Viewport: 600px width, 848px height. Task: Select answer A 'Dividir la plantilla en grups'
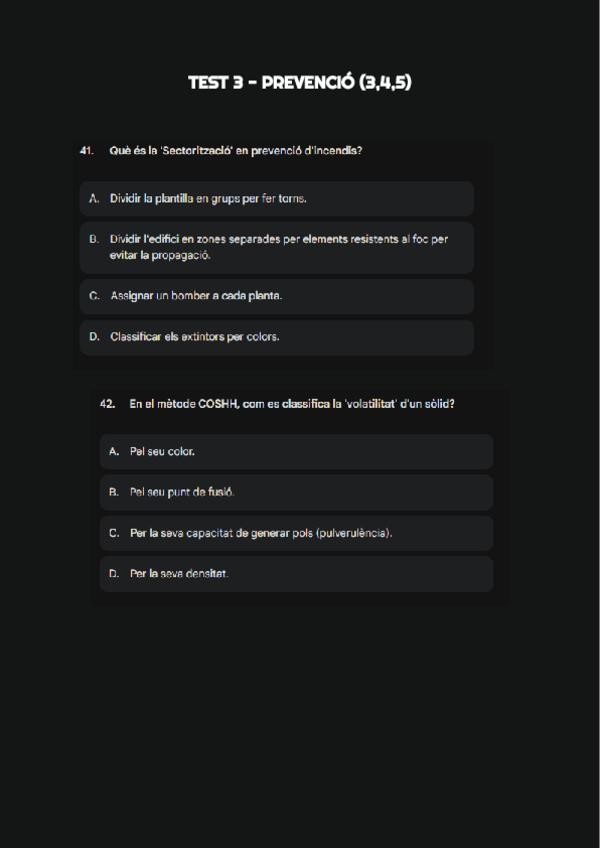(276, 199)
